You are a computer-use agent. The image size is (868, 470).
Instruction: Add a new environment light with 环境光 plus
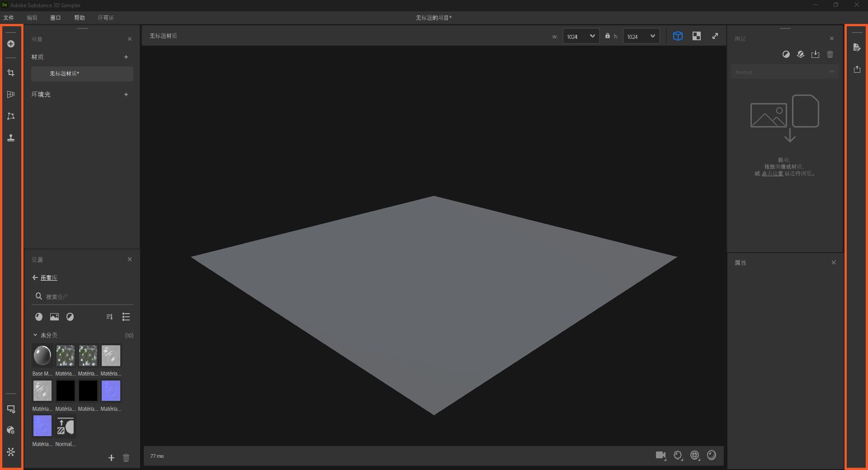pyautogui.click(x=126, y=94)
